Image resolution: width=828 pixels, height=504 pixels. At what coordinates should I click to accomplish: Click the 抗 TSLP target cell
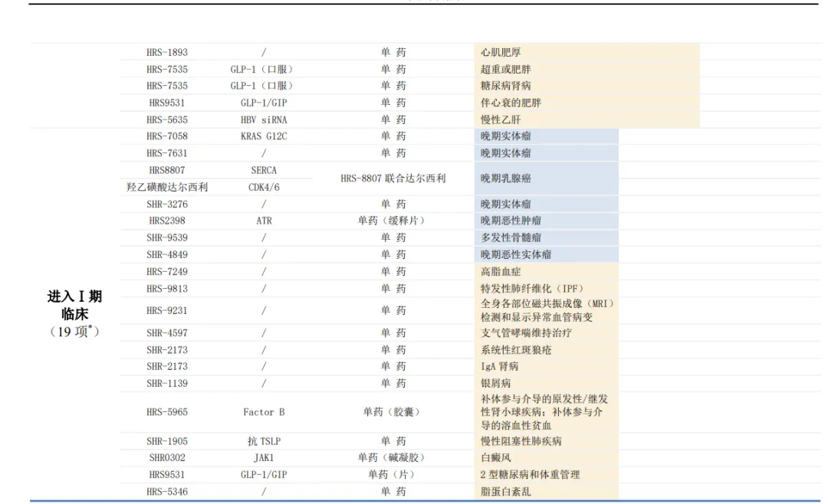(x=264, y=441)
